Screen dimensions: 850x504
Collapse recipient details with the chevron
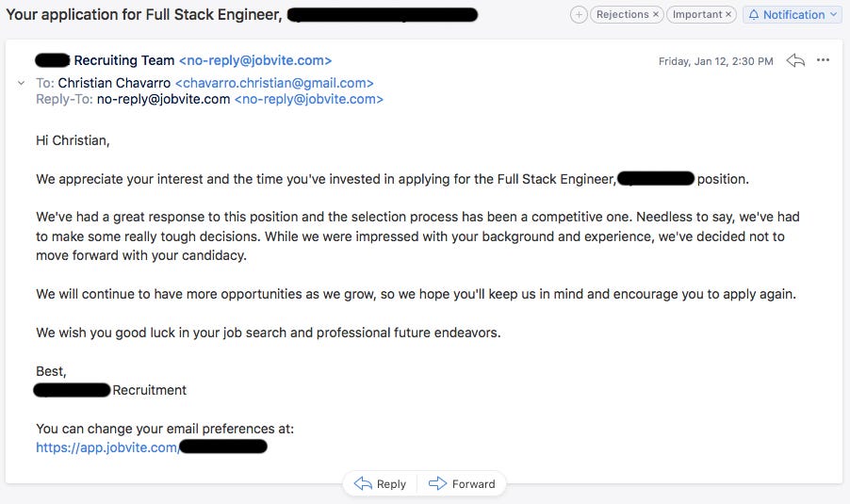pos(22,83)
